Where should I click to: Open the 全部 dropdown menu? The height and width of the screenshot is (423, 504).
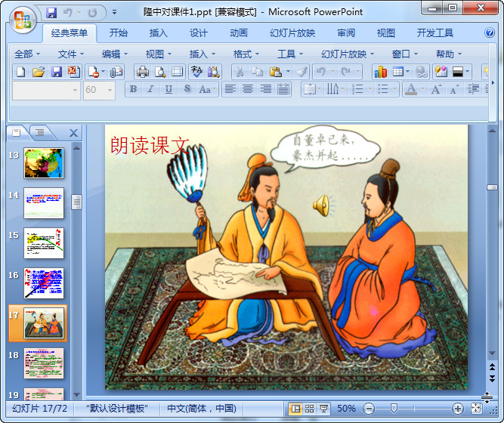point(27,54)
